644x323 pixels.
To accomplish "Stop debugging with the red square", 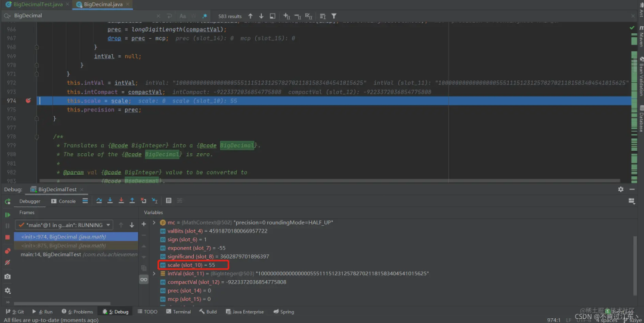I will pos(7,237).
